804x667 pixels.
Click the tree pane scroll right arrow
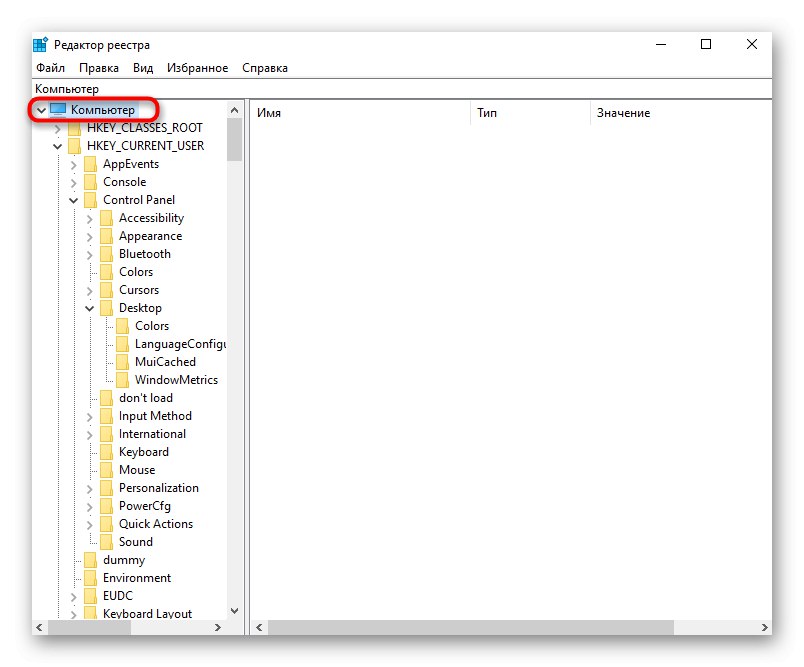point(218,627)
